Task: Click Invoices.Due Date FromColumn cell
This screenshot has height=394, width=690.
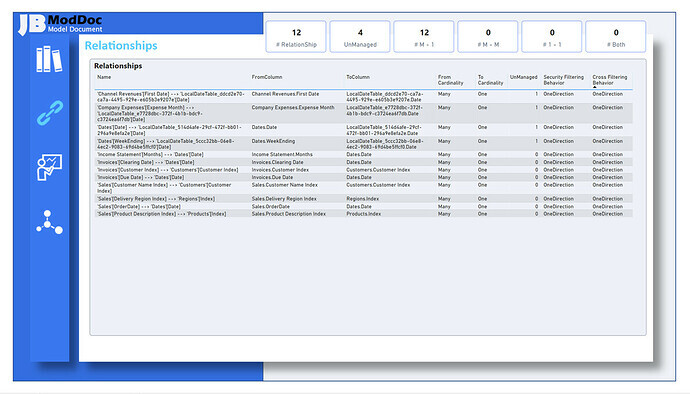Action: [x=272, y=177]
